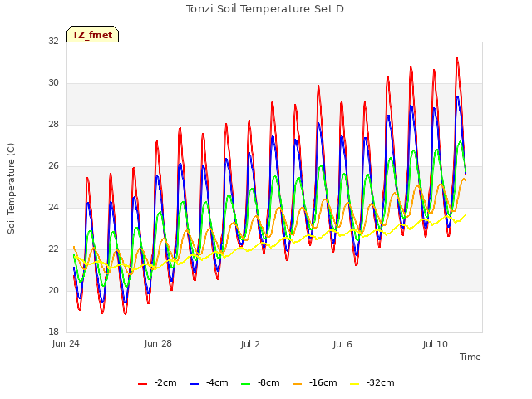
Task: Click the 'Time' x-axis label
Action: tap(470, 357)
